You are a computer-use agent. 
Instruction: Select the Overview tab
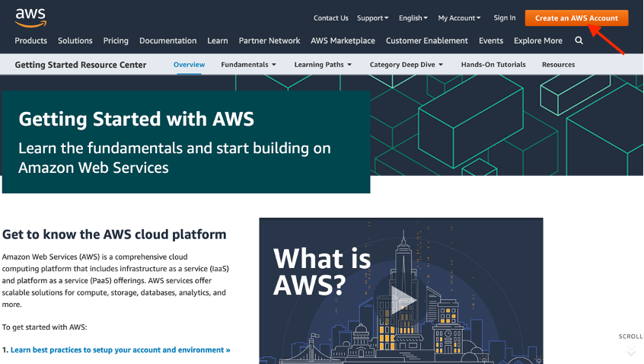click(x=189, y=65)
